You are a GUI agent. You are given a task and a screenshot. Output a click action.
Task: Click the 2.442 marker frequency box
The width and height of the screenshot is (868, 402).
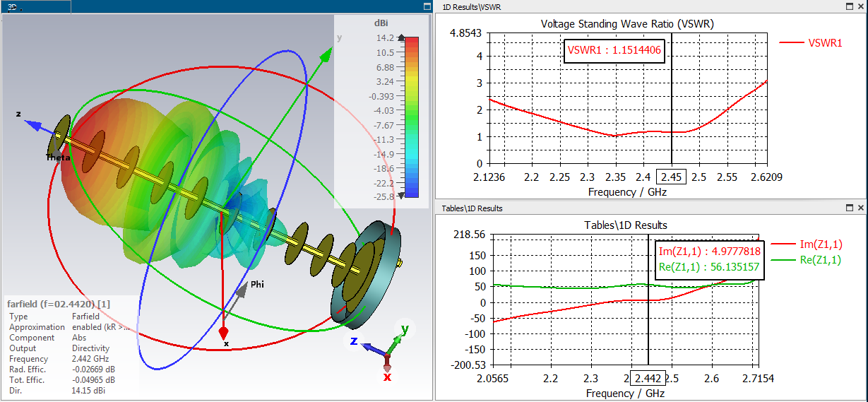[648, 378]
